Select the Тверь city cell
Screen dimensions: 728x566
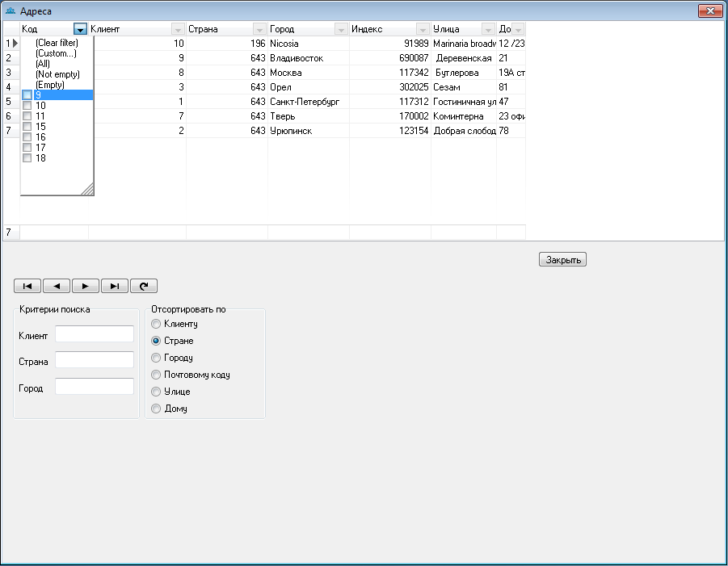click(309, 116)
